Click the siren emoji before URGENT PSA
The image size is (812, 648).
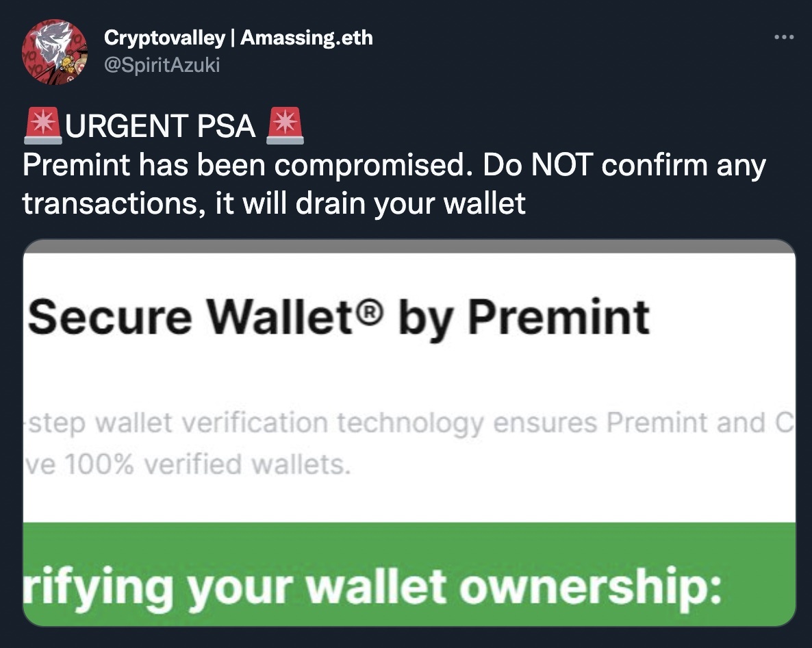click(42, 127)
